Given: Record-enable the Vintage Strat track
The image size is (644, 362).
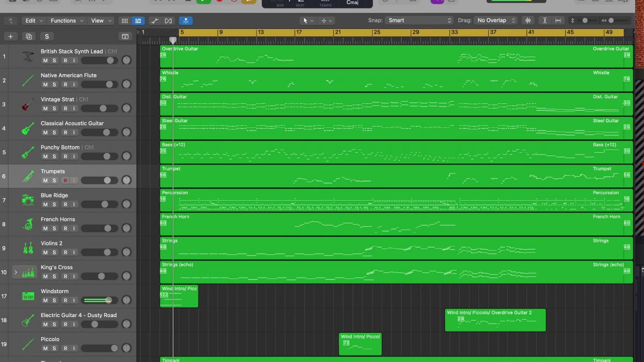Looking at the screenshot, I should click(x=65, y=109).
